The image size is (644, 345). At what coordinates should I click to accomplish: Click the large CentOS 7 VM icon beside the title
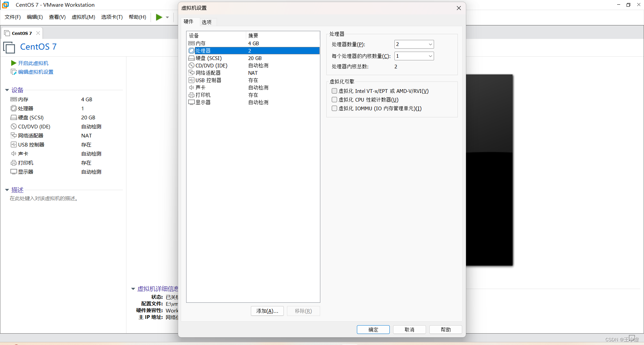point(9,47)
